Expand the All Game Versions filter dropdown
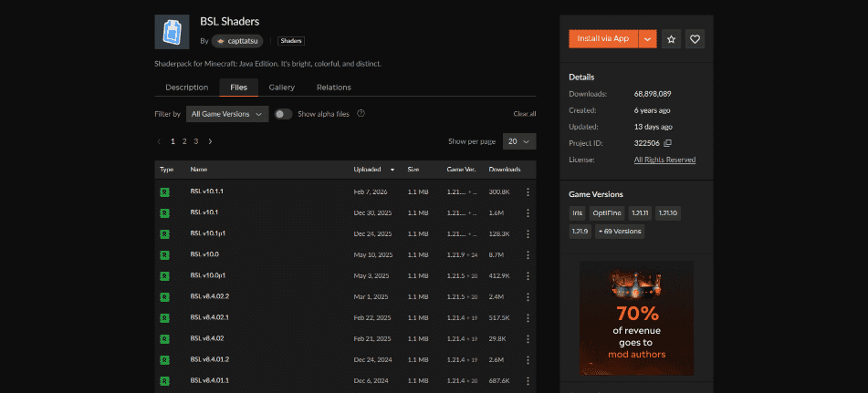Viewport: 868px width, 393px height. click(227, 114)
